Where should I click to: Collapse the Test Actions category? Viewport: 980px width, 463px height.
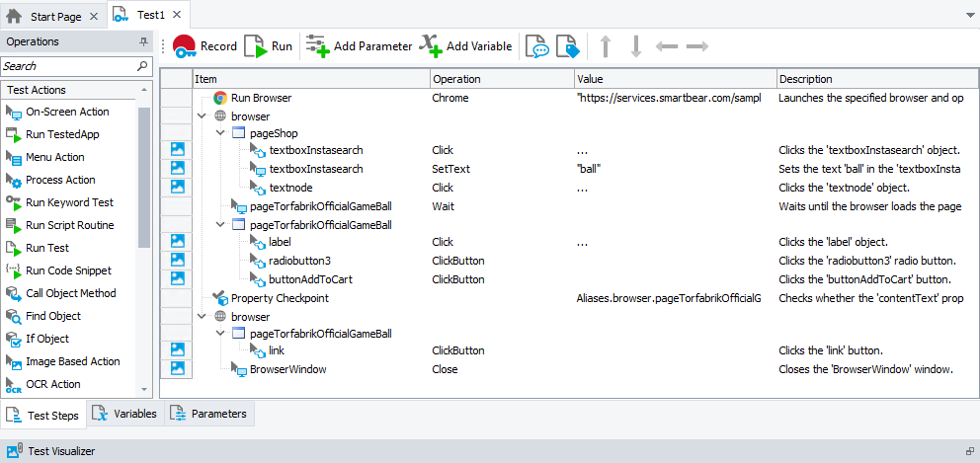tap(145, 90)
